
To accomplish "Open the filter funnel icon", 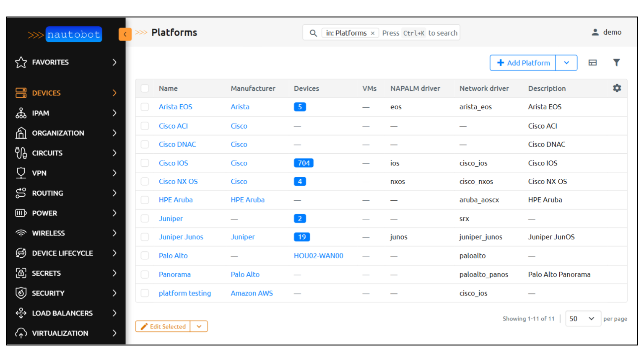I will pyautogui.click(x=616, y=62).
